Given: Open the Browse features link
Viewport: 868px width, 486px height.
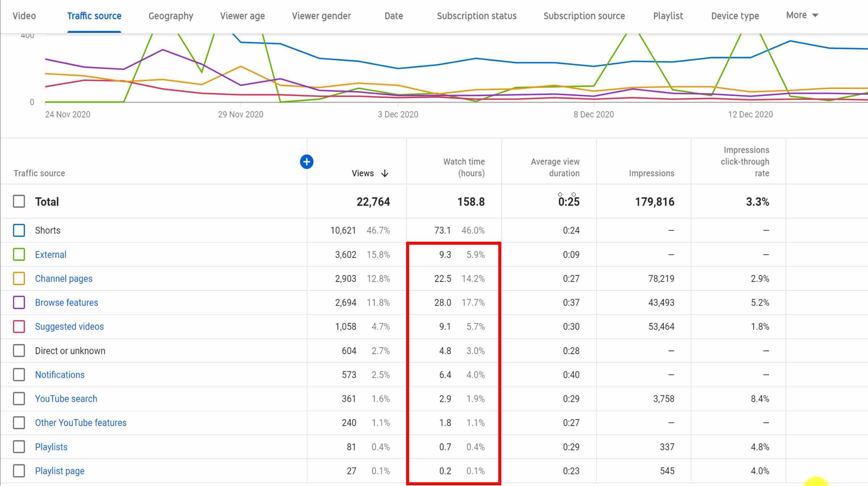Looking at the screenshot, I should (x=67, y=302).
